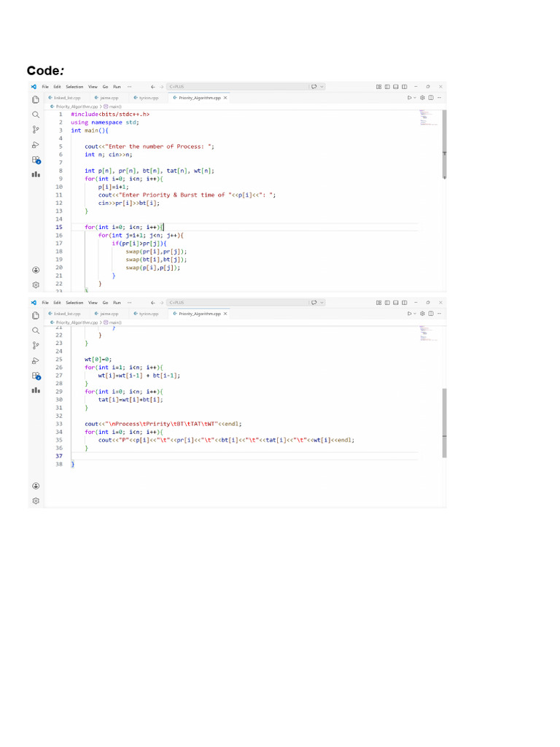Toggle secondary sidebar in lower VS Code title bar
This screenshot has width=560, height=747.
point(404,303)
